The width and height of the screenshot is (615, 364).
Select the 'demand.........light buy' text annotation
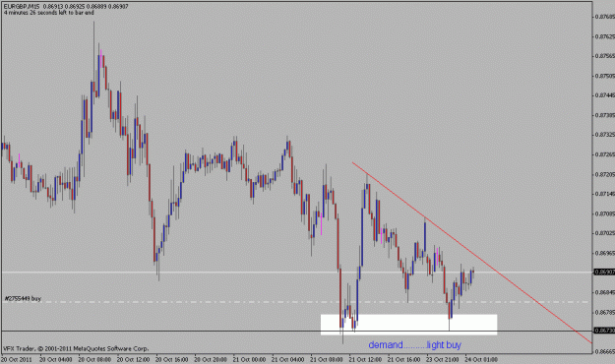[x=414, y=345]
